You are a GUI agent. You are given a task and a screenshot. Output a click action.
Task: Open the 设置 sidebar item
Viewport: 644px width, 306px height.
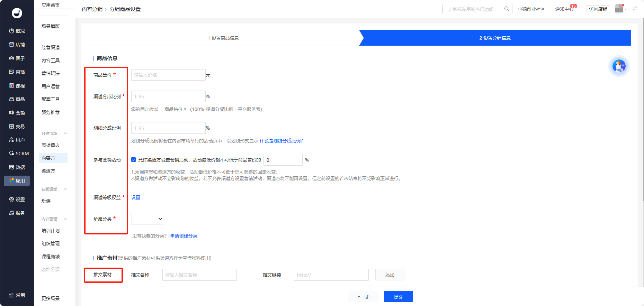tap(17, 200)
